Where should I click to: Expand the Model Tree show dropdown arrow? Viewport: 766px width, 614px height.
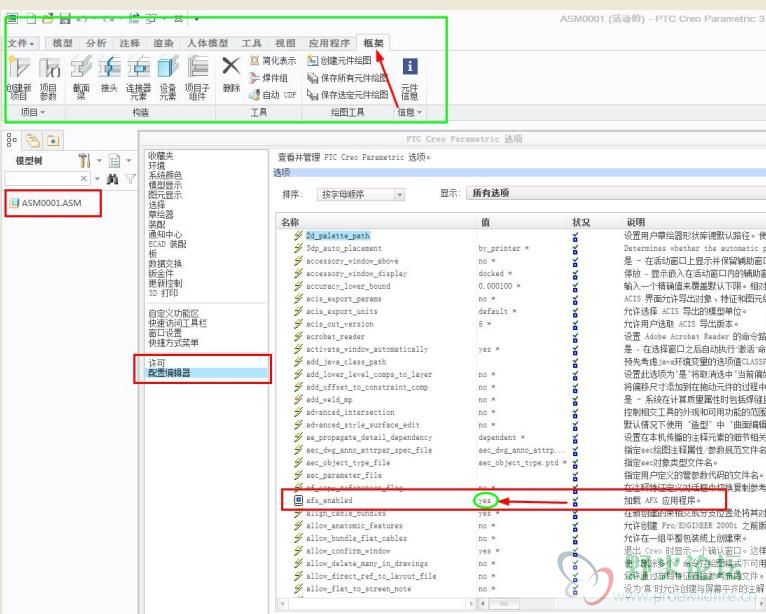128,160
